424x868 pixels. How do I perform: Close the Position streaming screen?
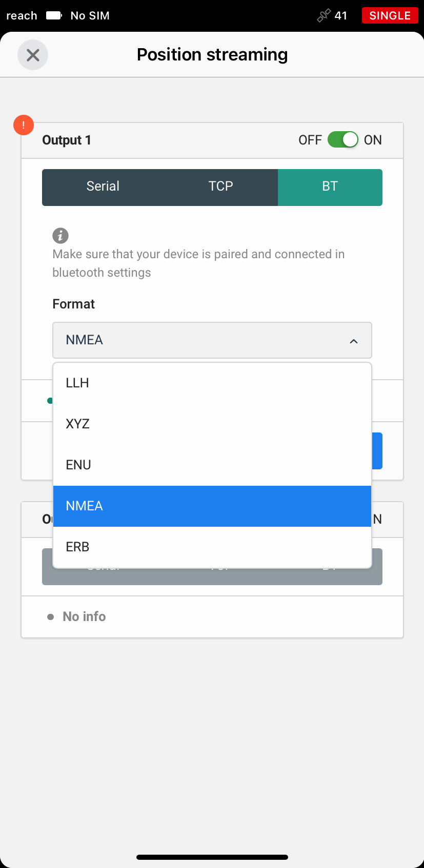[33, 55]
